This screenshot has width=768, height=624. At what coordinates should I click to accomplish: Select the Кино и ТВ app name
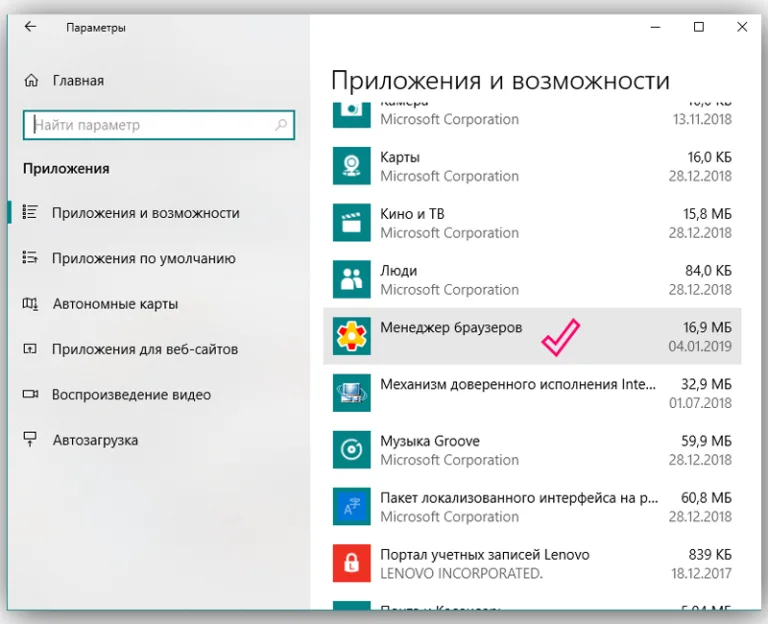tap(412, 214)
